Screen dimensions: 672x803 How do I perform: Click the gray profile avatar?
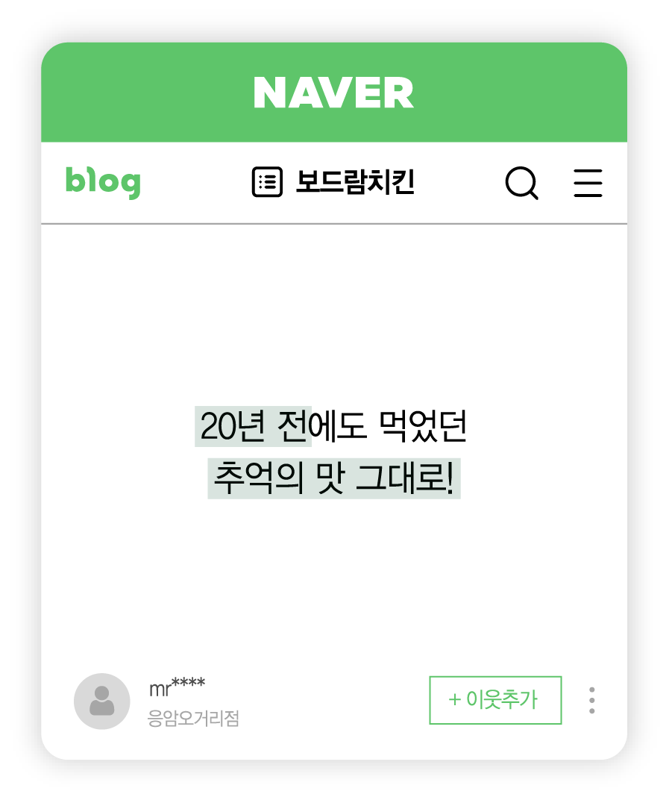(x=102, y=701)
